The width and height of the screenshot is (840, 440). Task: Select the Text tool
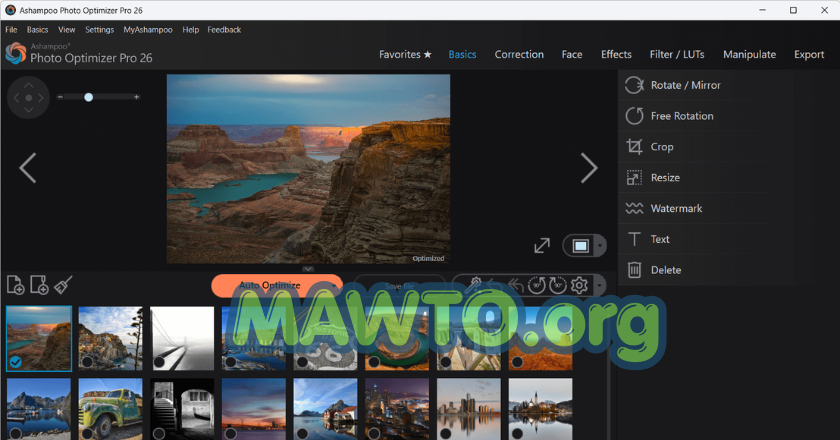coord(693,239)
